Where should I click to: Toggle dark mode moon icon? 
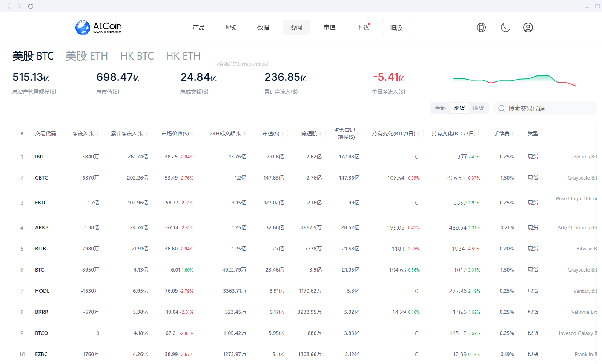click(x=505, y=28)
